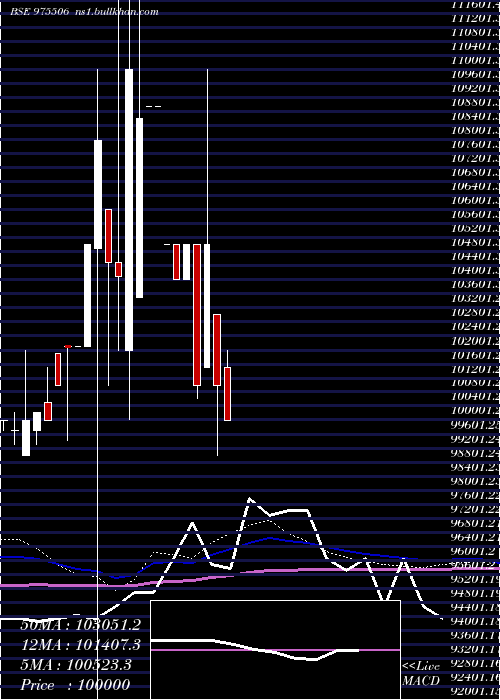Select the 50MA : 103051.2 legend line

point(80,625)
